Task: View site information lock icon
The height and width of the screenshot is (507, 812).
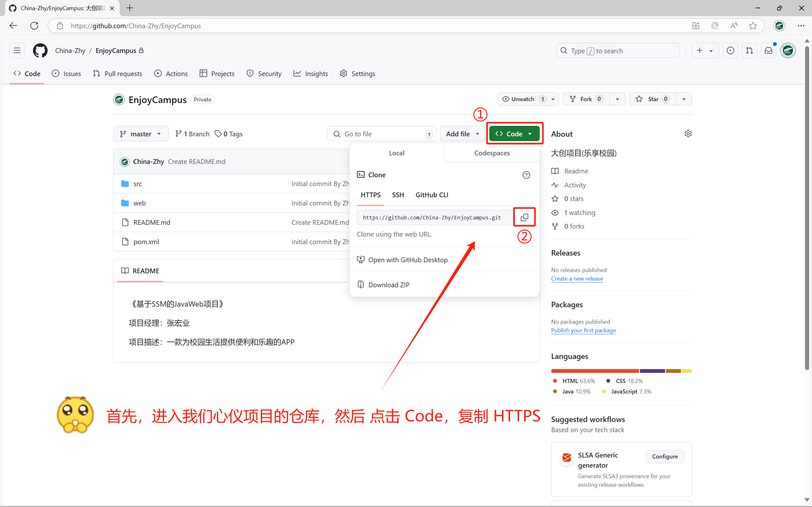Action: click(60, 26)
